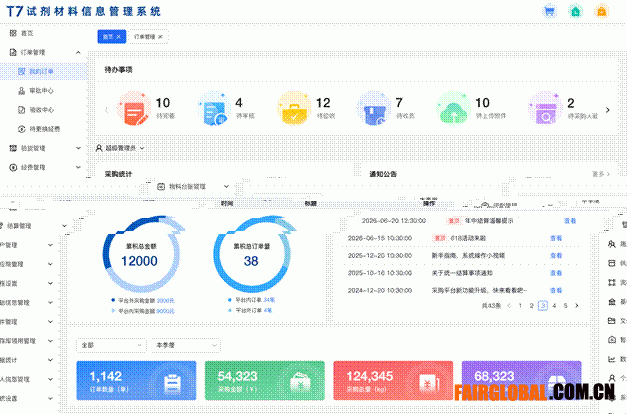Viewport: 627px width, 414px height.
Task: Go to notice page 1
Action: point(520,306)
